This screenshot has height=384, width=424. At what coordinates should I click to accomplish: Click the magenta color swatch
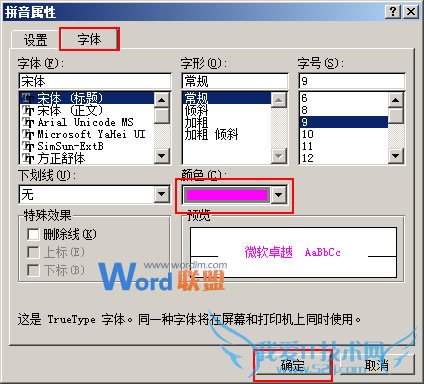point(227,195)
